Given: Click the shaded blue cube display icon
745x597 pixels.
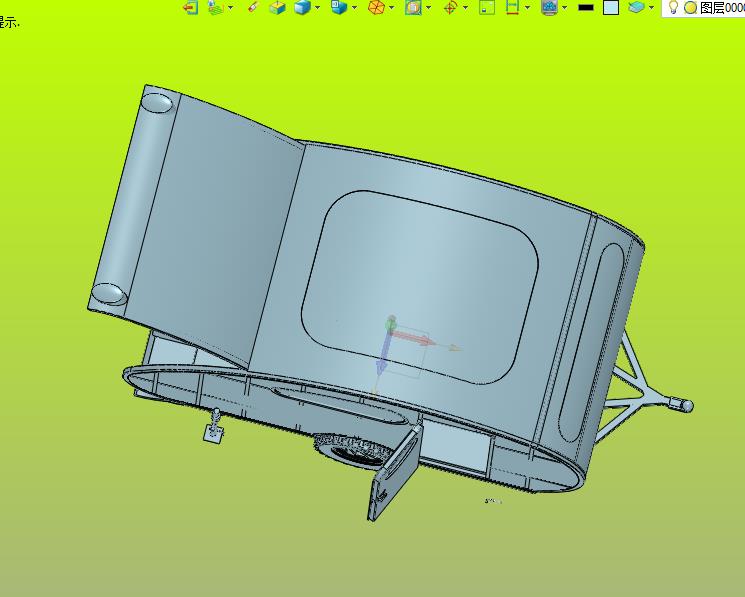Looking at the screenshot, I should (302, 8).
